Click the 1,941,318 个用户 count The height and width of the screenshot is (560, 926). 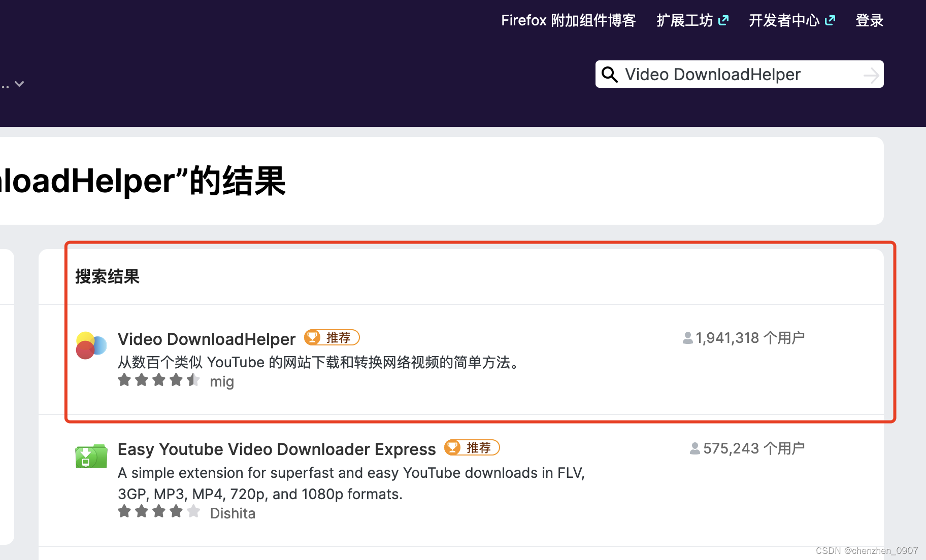coord(750,338)
